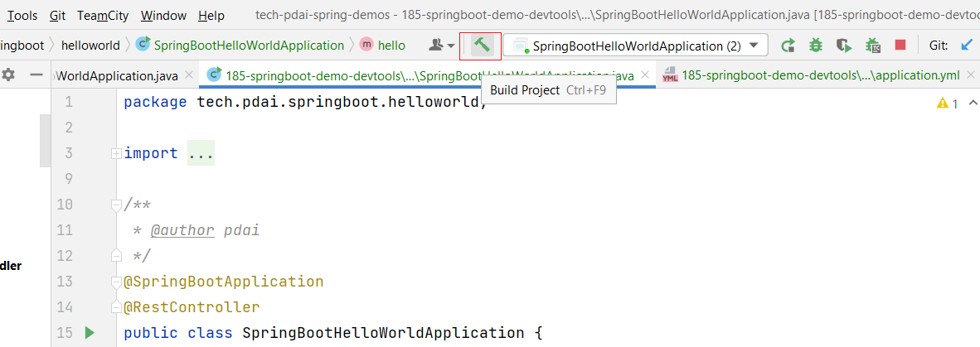
Task: Click the green run gutter icon at line 15
Action: pos(90,333)
